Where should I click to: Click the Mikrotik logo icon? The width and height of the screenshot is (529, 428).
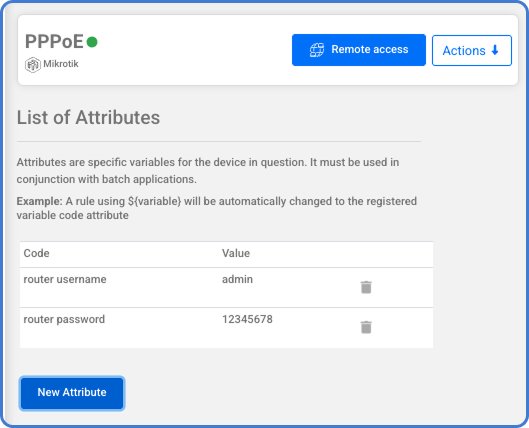click(x=33, y=65)
